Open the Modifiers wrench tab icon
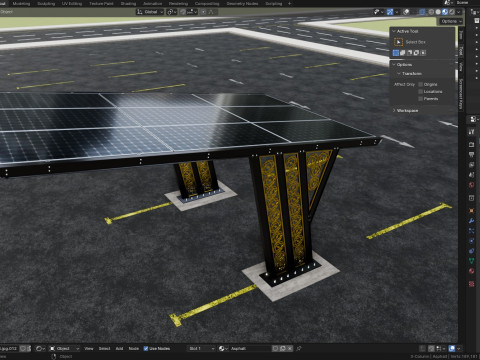 [x=471, y=221]
